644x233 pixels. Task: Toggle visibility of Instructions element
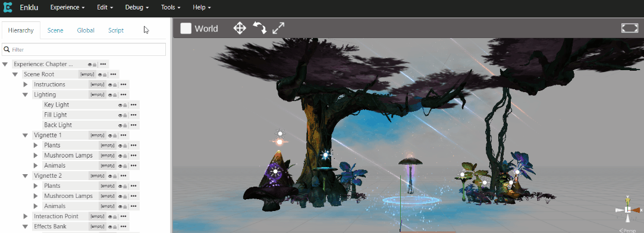tap(110, 85)
